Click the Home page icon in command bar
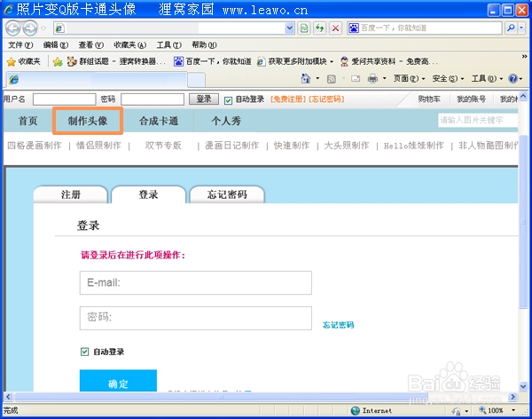Screen dimensions: 532x419 (x=306, y=78)
